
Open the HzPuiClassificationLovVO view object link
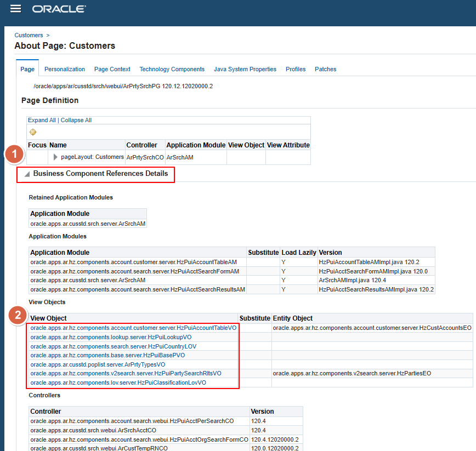[x=118, y=383]
